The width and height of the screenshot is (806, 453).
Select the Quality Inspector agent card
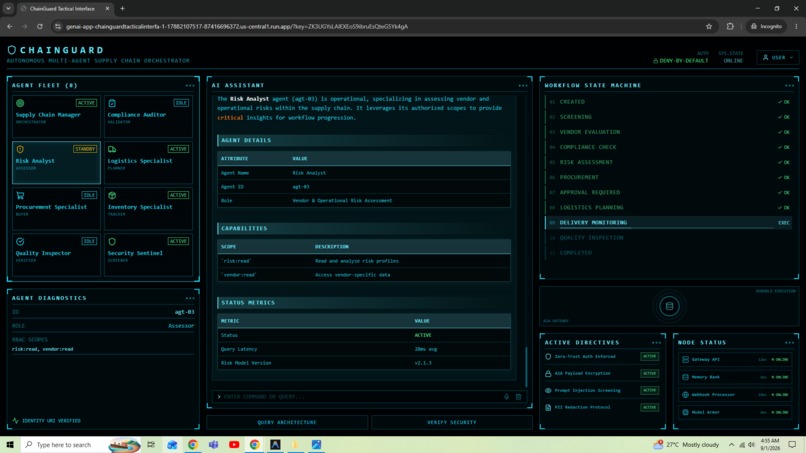(56, 255)
